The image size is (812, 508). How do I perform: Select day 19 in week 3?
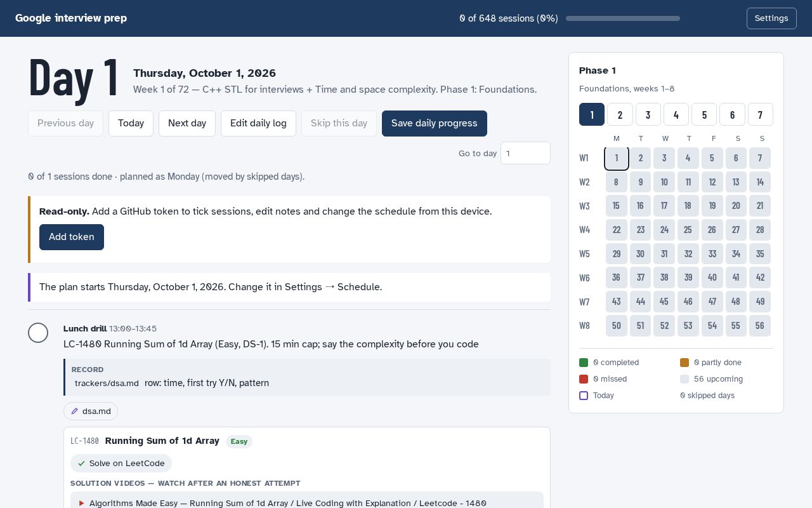click(712, 206)
